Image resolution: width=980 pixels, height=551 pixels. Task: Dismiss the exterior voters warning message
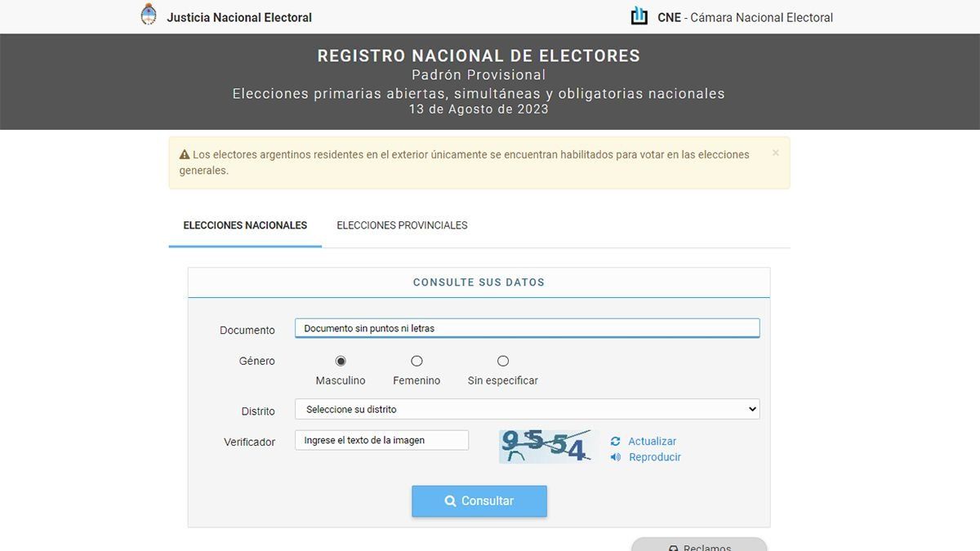(774, 152)
